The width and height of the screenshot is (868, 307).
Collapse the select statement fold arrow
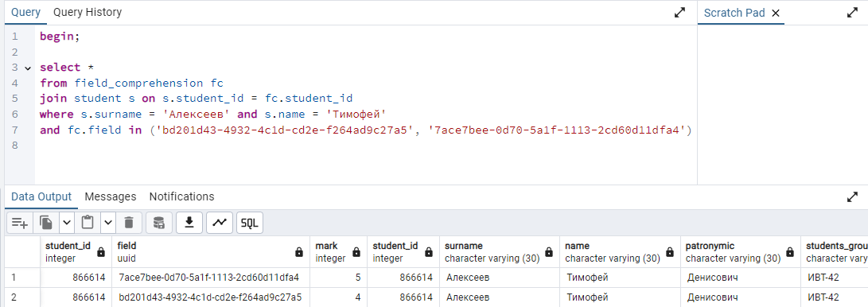point(28,68)
